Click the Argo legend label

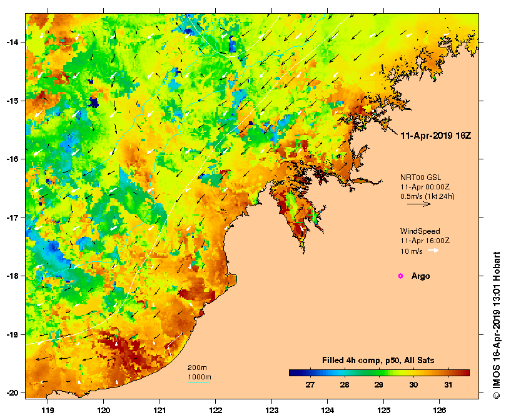coord(420,276)
